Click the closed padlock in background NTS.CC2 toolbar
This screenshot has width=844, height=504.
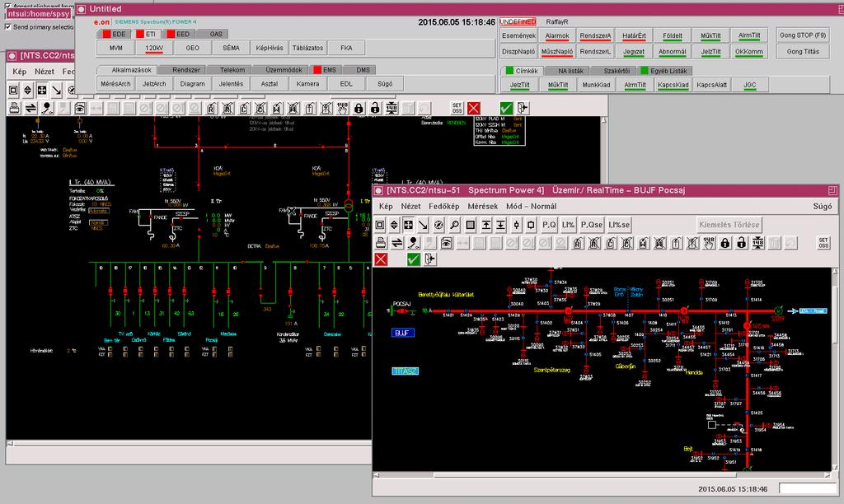click(x=359, y=108)
